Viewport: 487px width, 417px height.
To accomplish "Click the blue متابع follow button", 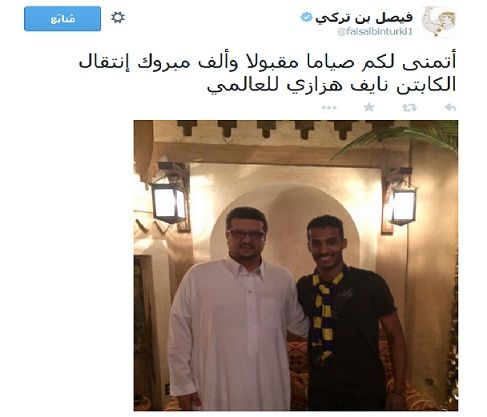I will [62, 19].
